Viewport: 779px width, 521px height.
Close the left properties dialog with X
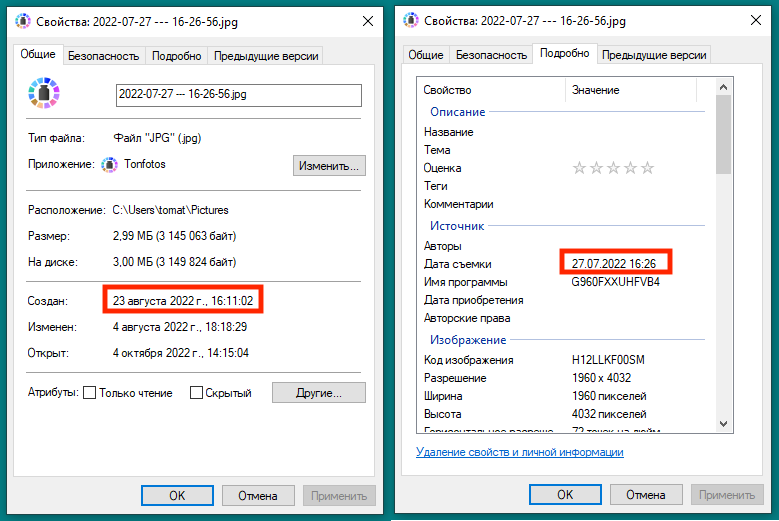(x=367, y=21)
